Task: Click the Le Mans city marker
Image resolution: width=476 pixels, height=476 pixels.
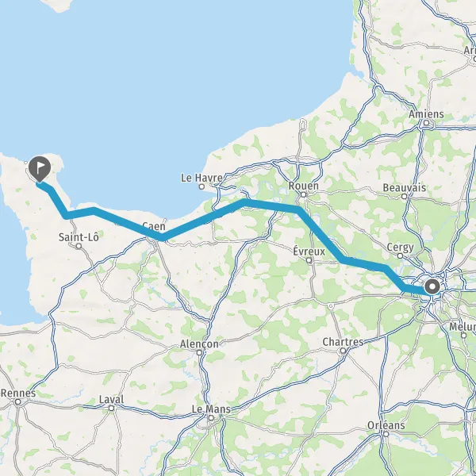Action: pos(211,418)
